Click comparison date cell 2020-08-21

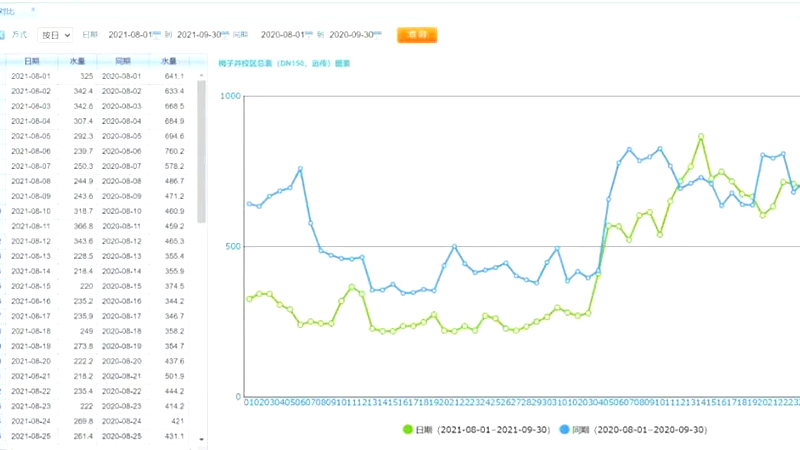[x=121, y=376]
